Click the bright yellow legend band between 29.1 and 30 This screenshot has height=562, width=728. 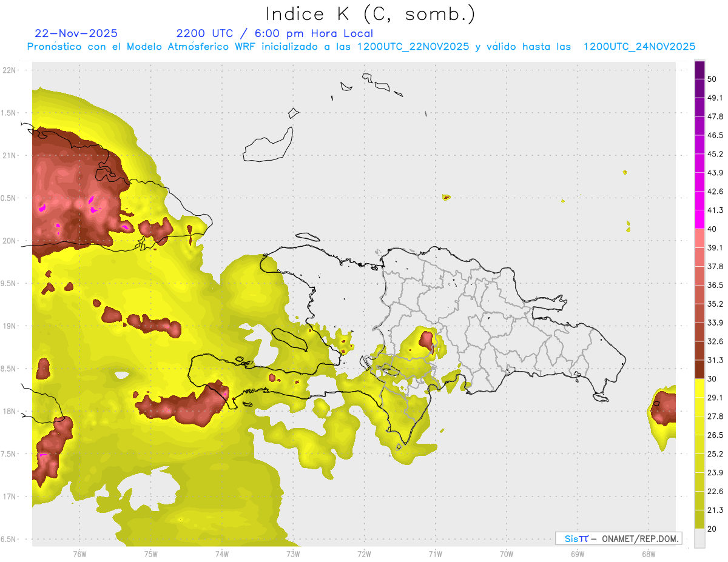[x=699, y=388]
